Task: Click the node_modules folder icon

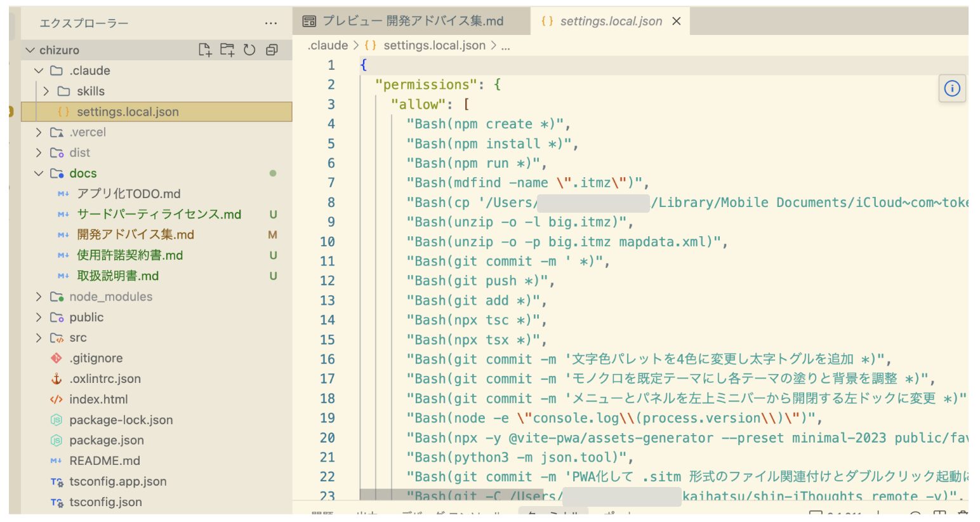Action: [56, 297]
